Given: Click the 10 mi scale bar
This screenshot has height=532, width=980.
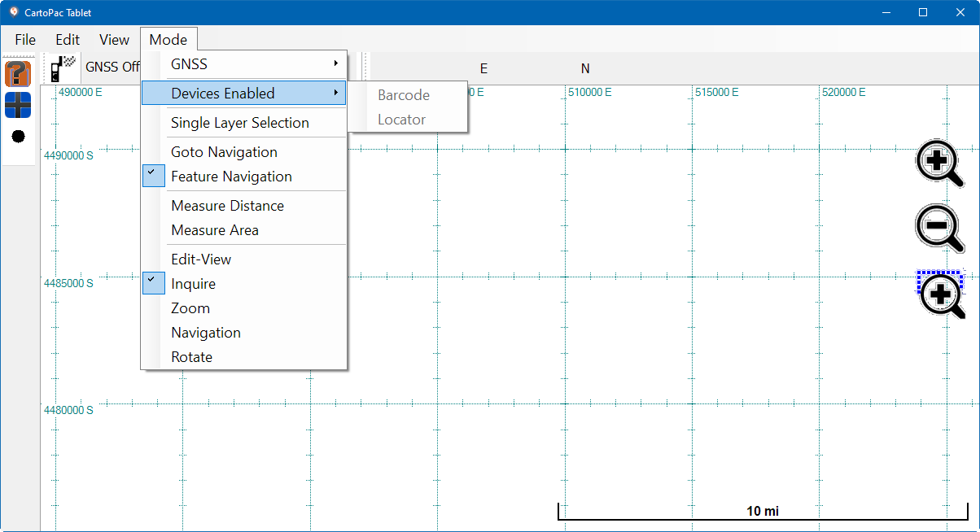Looking at the screenshot, I should [x=762, y=512].
